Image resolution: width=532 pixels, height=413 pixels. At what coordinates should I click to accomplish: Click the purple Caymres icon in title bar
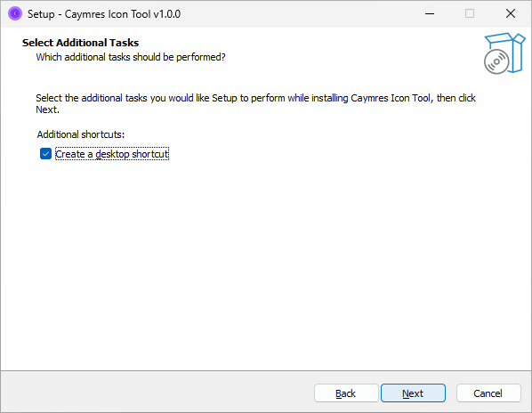pyautogui.click(x=15, y=13)
